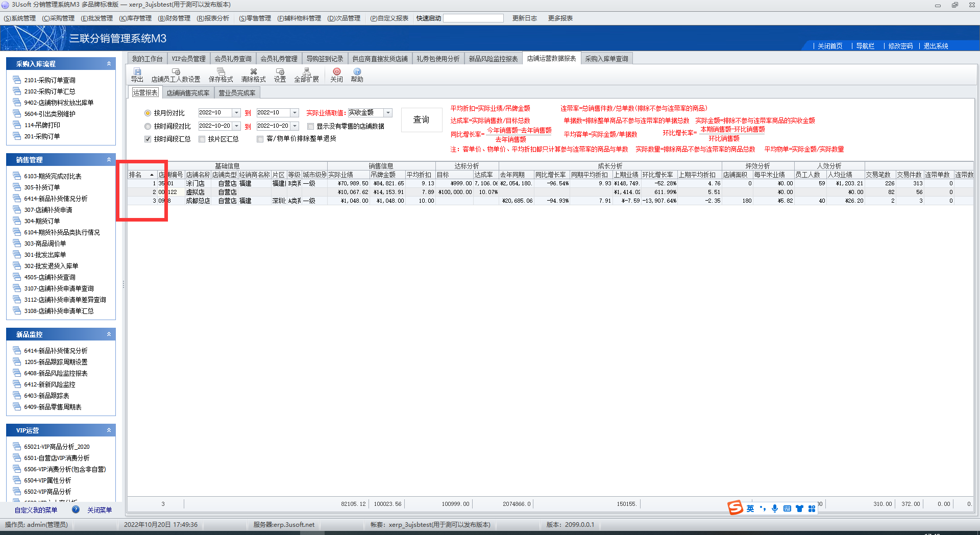Click 修改密码 link
The image size is (980, 535).
click(x=900, y=46)
